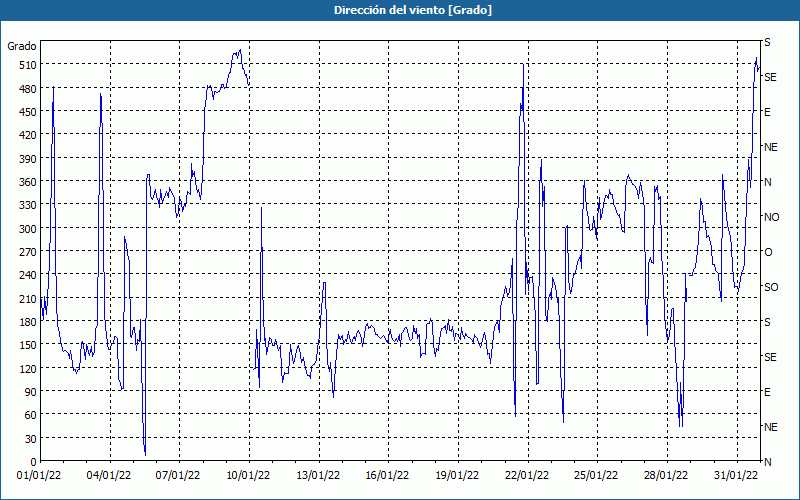The width and height of the screenshot is (800, 500).
Task: Click the 07/01/22 date label
Action: 178,476
